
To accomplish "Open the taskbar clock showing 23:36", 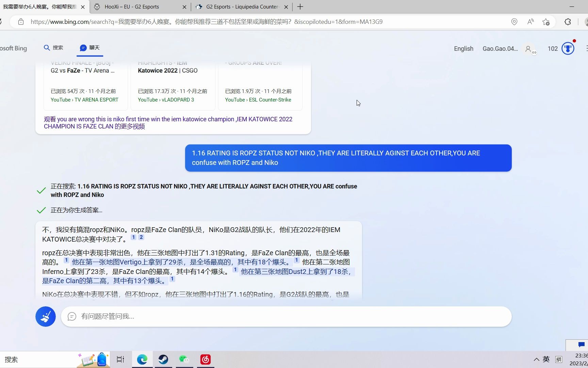I will click(579, 359).
